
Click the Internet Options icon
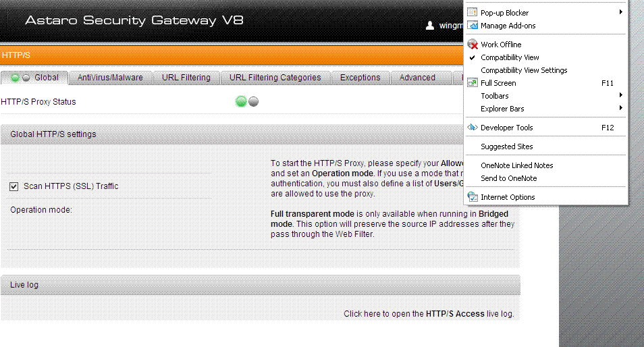pos(473,196)
